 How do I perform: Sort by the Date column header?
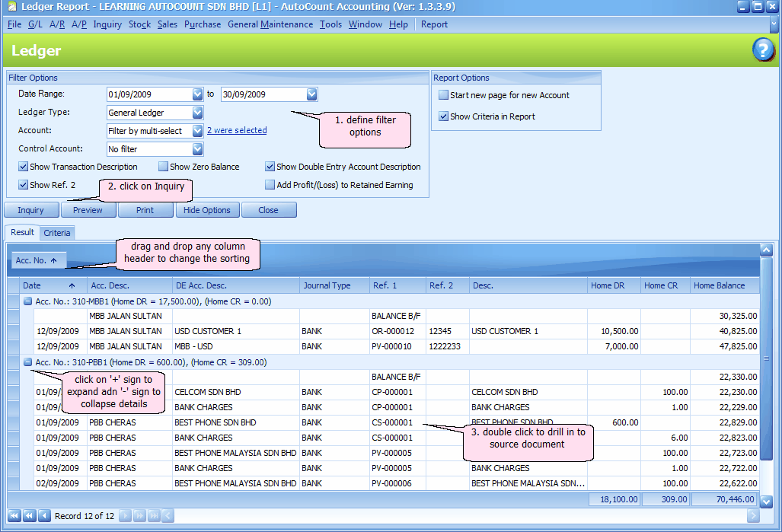pos(53,285)
